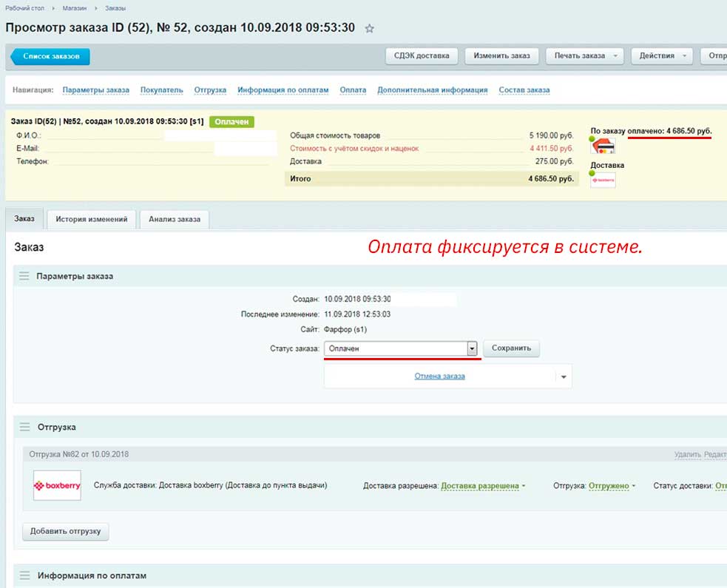727x588 pixels.
Task: Jump to Параметры заказа via navigation link
Action: click(96, 90)
